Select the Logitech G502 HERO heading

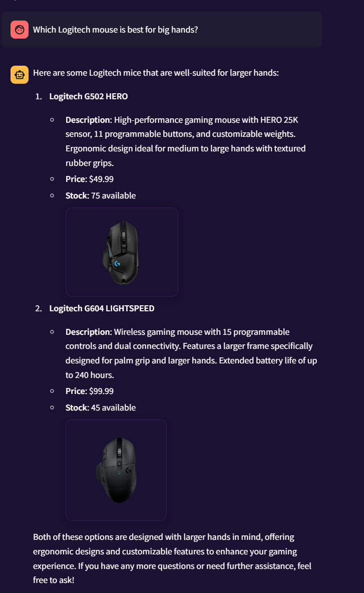tap(88, 96)
